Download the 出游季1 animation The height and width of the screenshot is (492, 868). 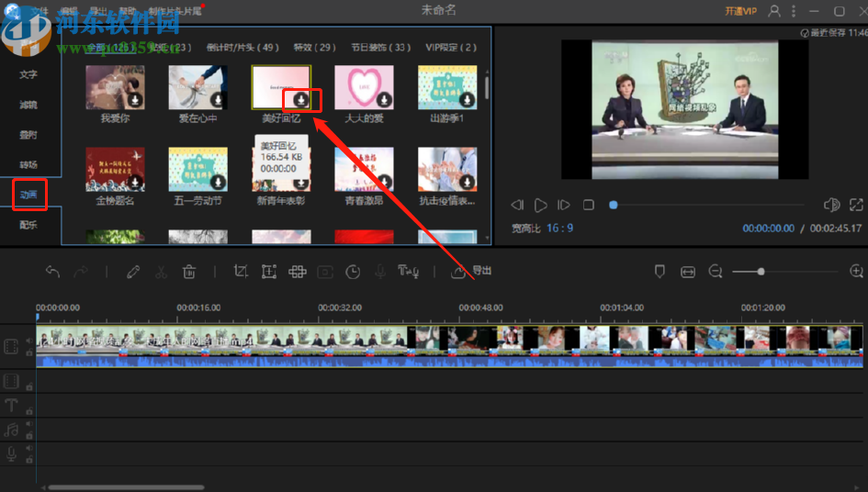[x=468, y=100]
